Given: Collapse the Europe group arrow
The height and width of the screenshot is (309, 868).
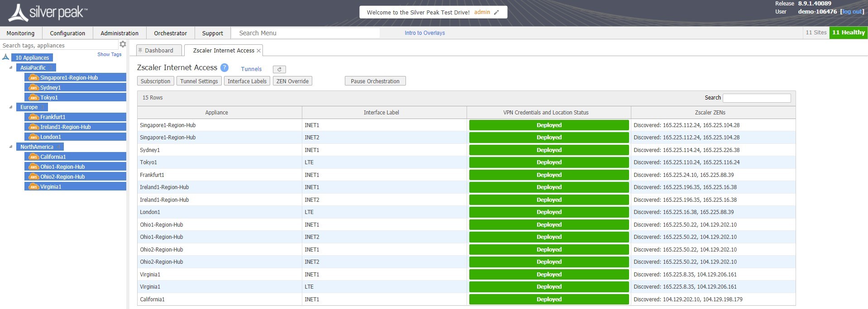Looking at the screenshot, I should point(11,107).
